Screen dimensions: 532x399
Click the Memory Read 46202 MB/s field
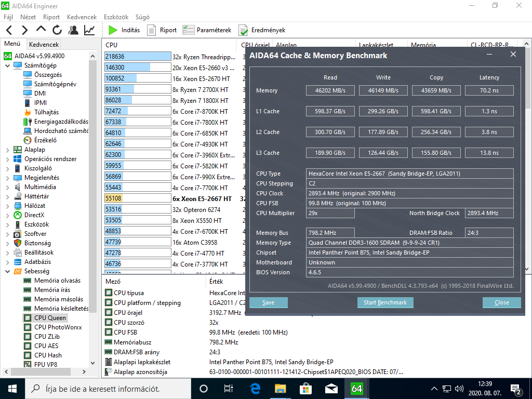tap(330, 90)
